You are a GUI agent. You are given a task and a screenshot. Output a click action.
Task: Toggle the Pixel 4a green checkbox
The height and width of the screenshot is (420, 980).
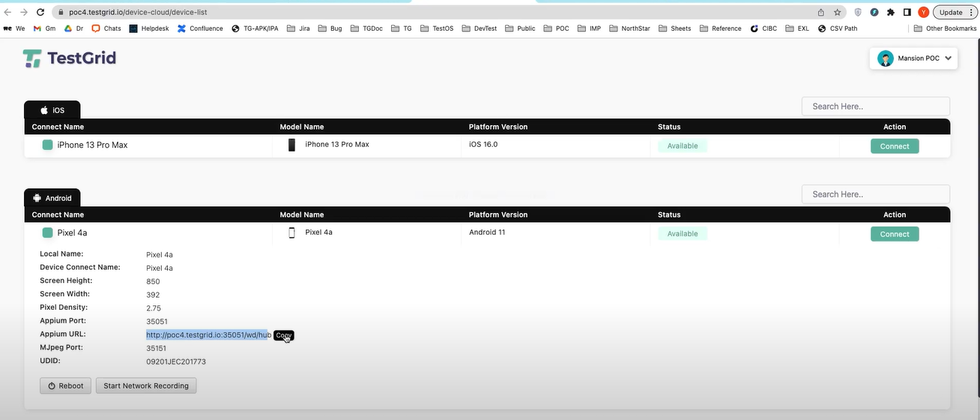(x=47, y=232)
